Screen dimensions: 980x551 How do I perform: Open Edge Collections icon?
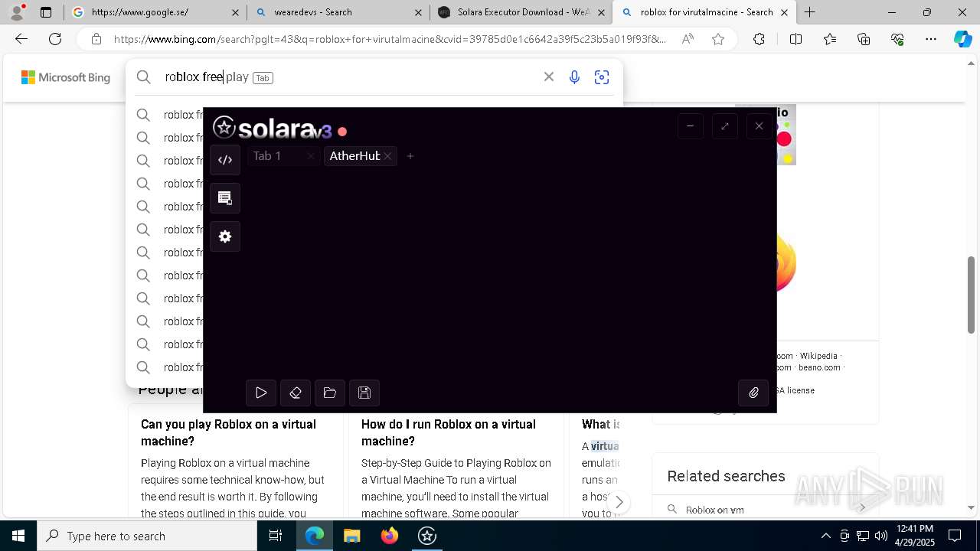pyautogui.click(x=864, y=39)
